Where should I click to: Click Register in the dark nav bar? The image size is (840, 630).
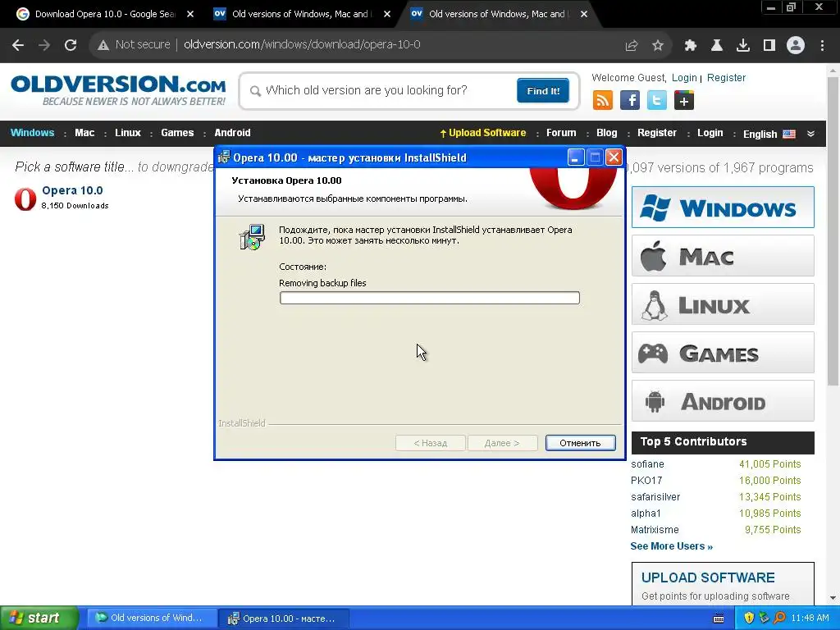point(657,133)
